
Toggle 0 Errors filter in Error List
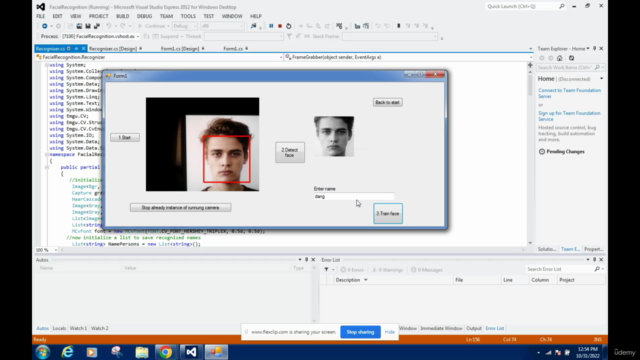352,270
